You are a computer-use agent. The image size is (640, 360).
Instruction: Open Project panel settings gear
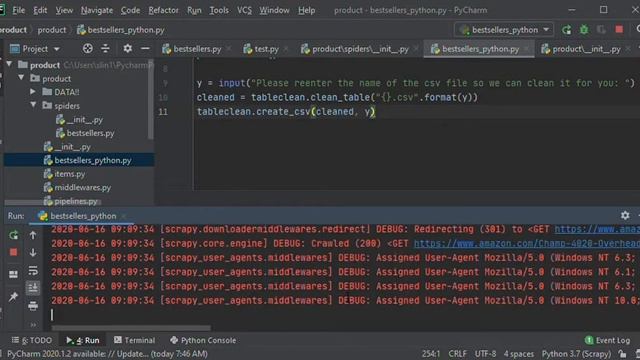pos(127,49)
